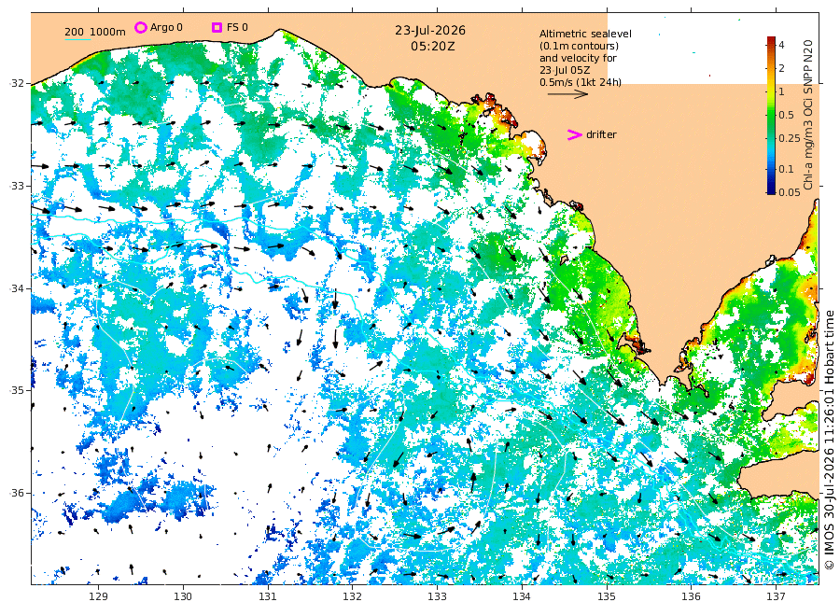This screenshot has width=840, height=616.
Task: Click the 'FS 0' legend label
Action: coord(237,27)
